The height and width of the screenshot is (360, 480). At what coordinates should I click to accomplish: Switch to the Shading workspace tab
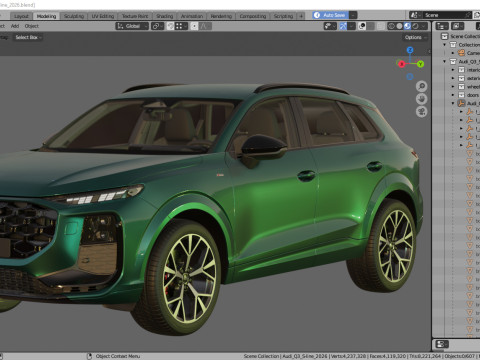coord(165,16)
